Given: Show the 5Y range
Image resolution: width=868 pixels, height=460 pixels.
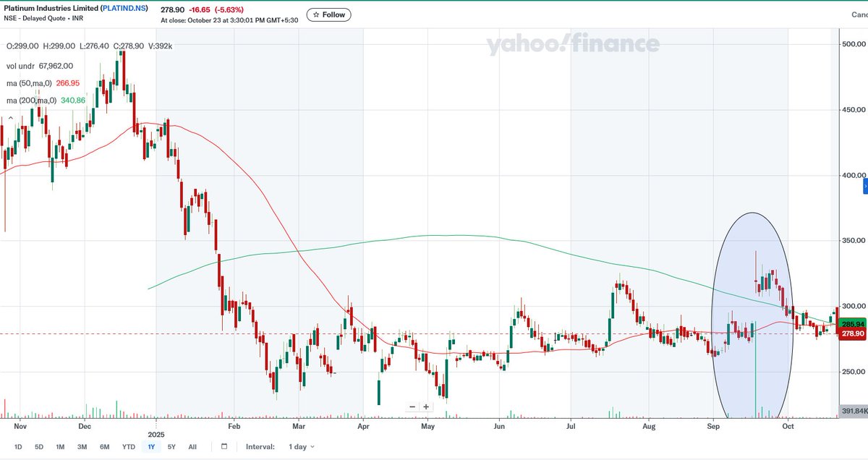Looking at the screenshot, I should point(171,447).
